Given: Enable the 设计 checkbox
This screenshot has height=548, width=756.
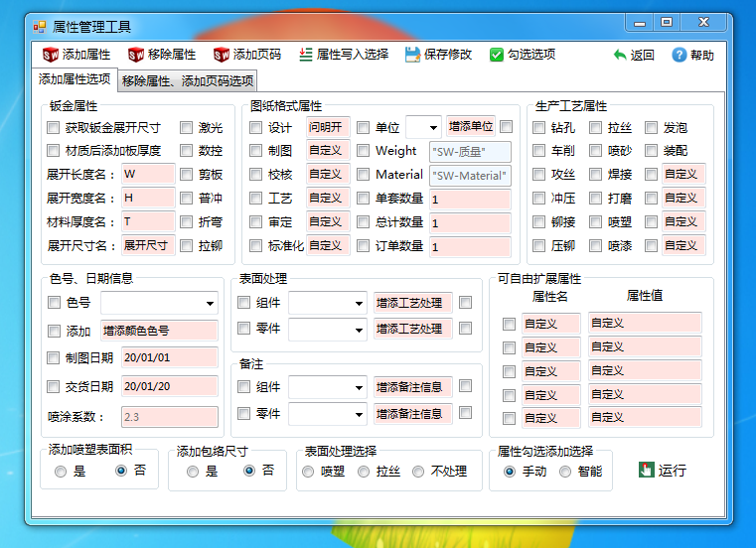Looking at the screenshot, I should [255, 128].
